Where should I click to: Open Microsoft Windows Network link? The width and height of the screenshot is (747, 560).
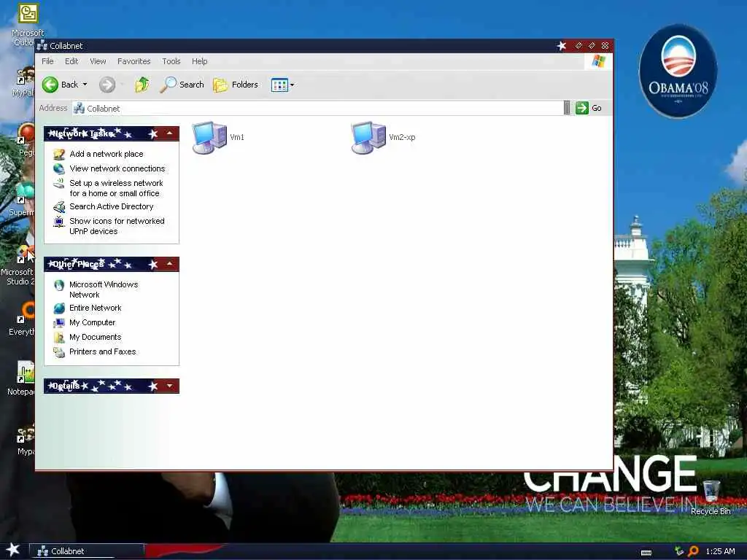(x=104, y=289)
